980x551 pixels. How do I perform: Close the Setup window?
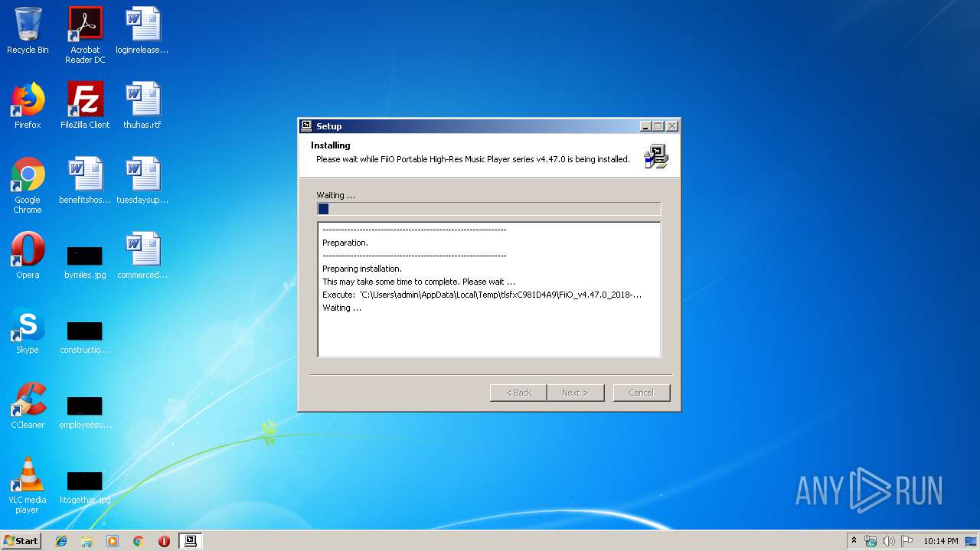(x=672, y=126)
